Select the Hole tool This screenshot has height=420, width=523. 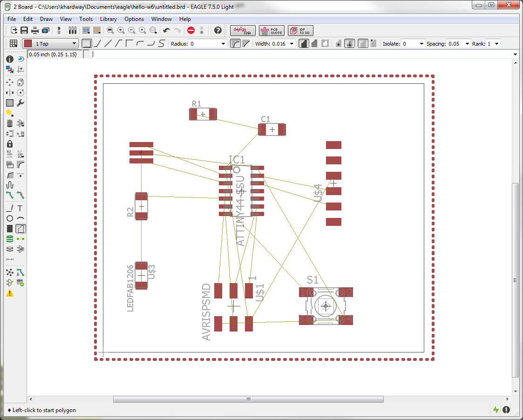pyautogui.click(x=10, y=249)
